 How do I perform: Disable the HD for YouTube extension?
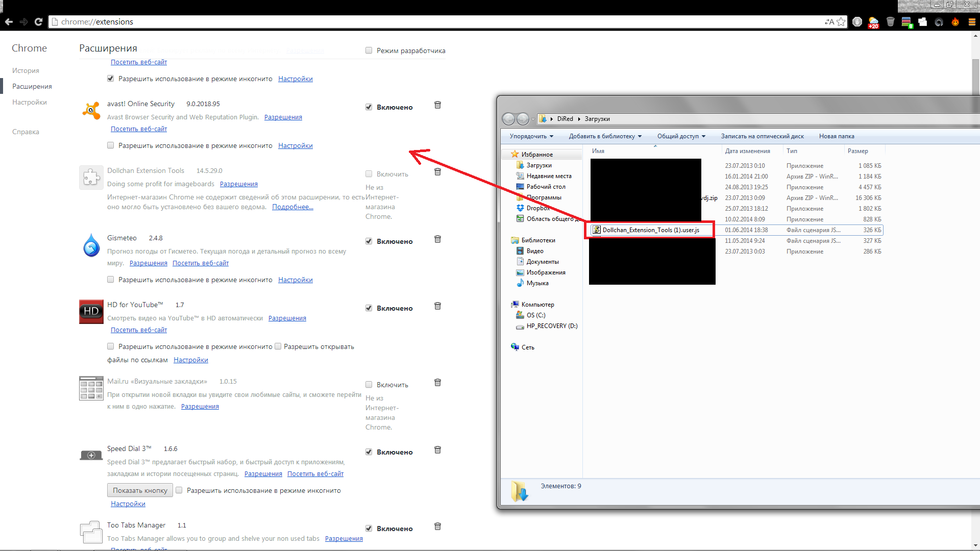[x=369, y=308]
